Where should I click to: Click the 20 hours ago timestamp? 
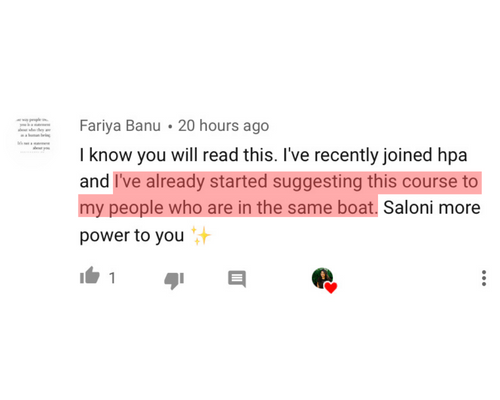223,126
